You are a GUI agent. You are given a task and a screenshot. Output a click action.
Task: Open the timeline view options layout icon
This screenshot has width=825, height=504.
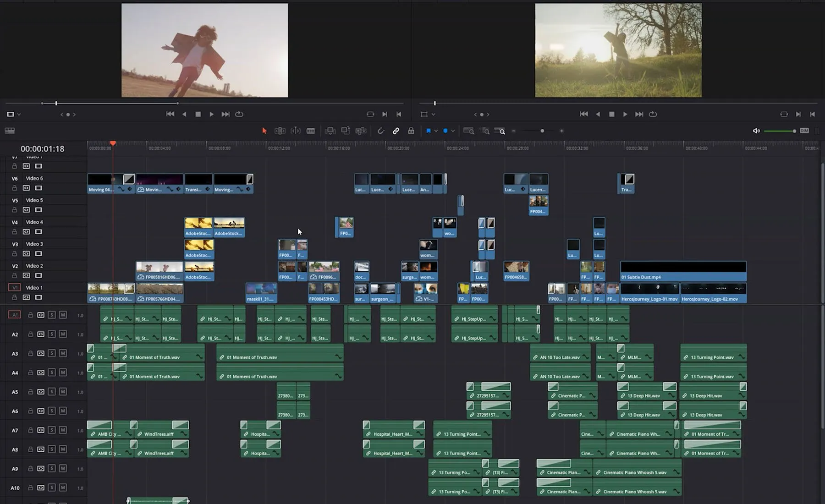[10, 131]
